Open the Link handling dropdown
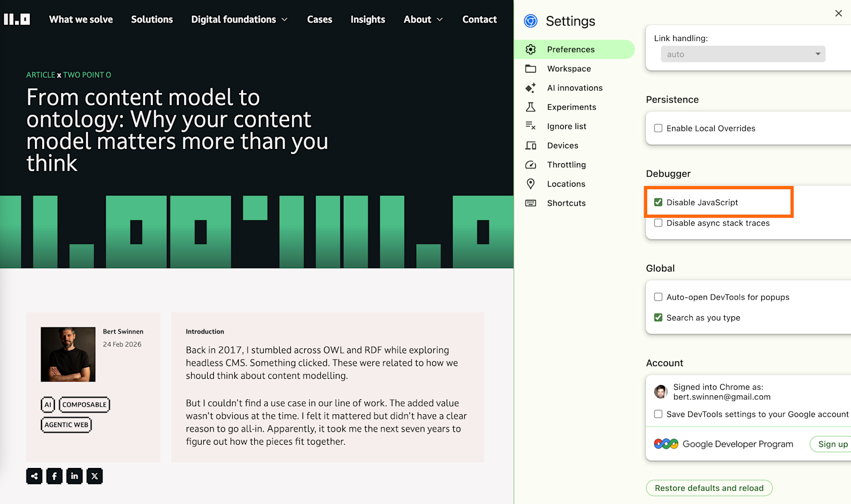 click(x=742, y=54)
